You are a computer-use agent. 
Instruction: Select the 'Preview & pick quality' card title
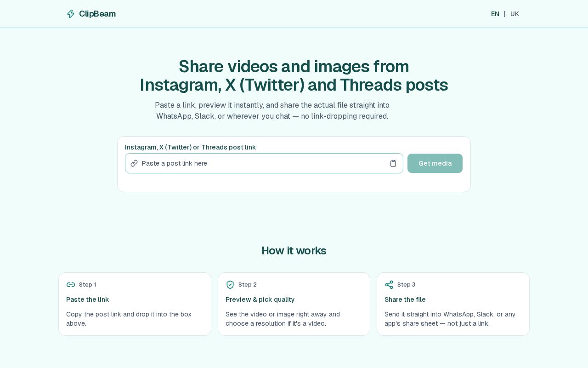tap(260, 299)
